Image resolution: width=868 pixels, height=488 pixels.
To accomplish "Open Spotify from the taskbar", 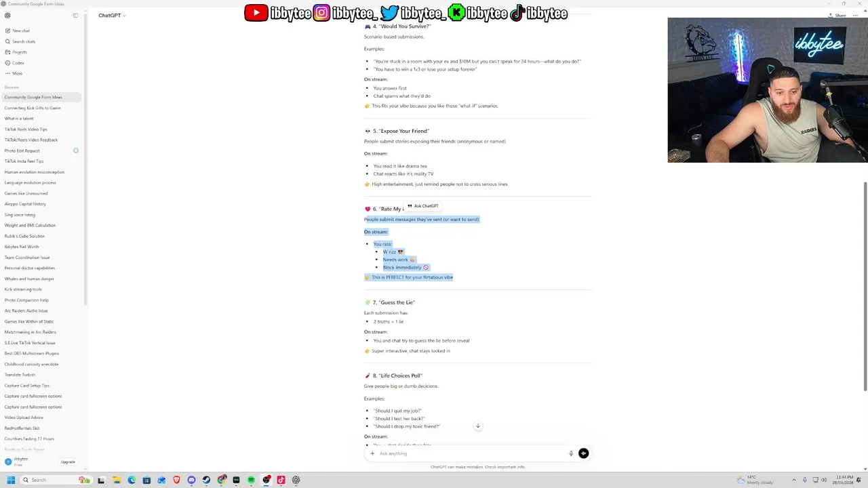I will (251, 480).
